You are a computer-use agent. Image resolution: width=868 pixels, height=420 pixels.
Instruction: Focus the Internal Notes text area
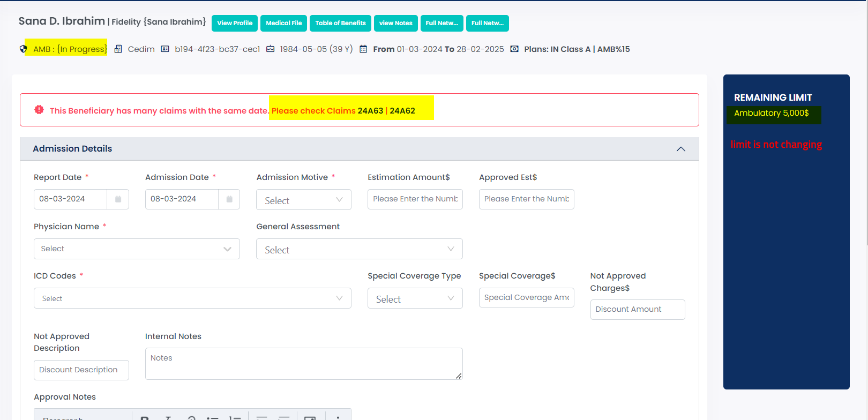click(x=303, y=364)
